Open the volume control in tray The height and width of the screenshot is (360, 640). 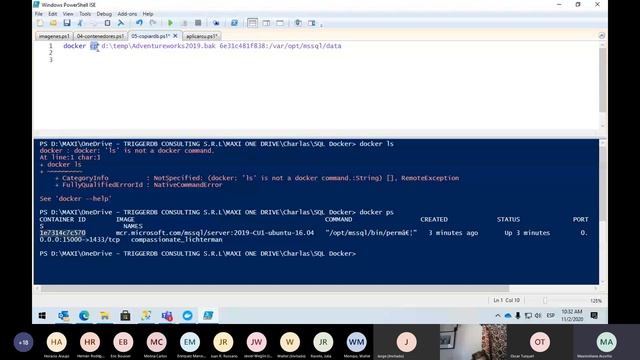pos(538,316)
